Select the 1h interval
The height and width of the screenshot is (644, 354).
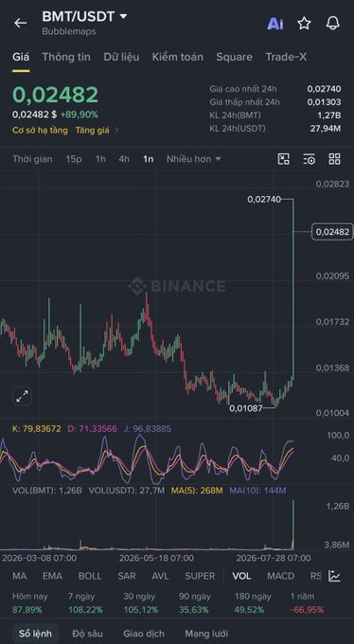coord(100,159)
